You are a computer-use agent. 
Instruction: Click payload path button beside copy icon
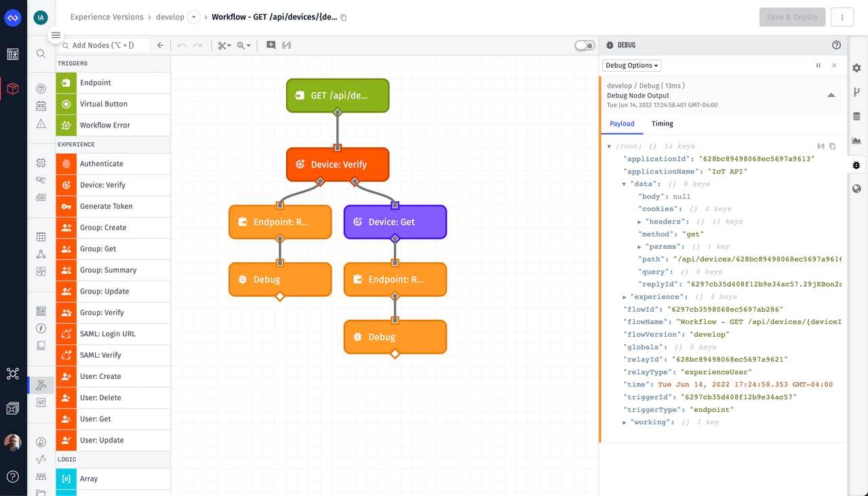click(821, 146)
